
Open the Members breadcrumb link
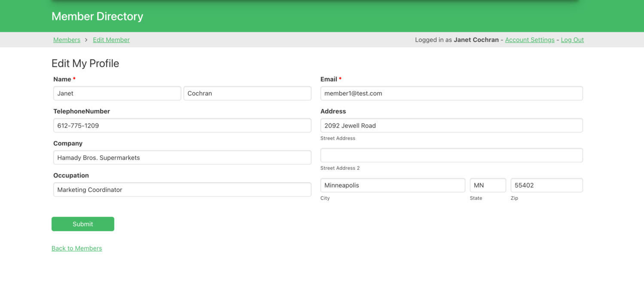click(x=67, y=40)
